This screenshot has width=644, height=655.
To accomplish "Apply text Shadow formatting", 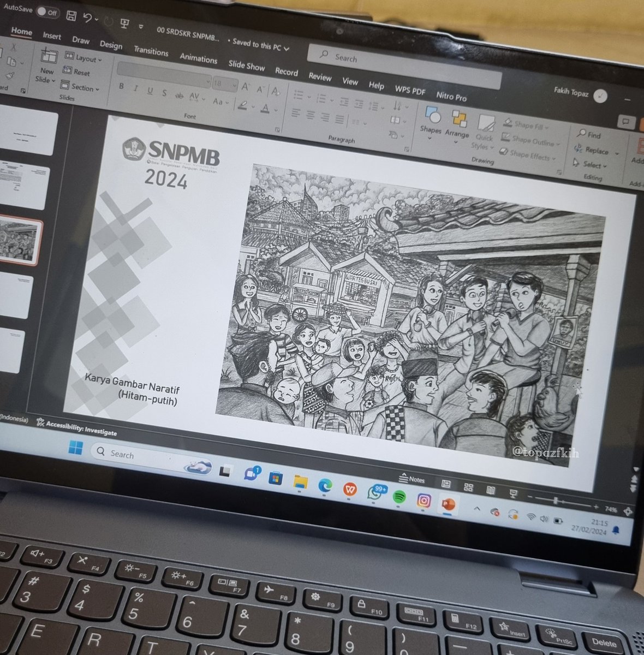I will (x=164, y=93).
